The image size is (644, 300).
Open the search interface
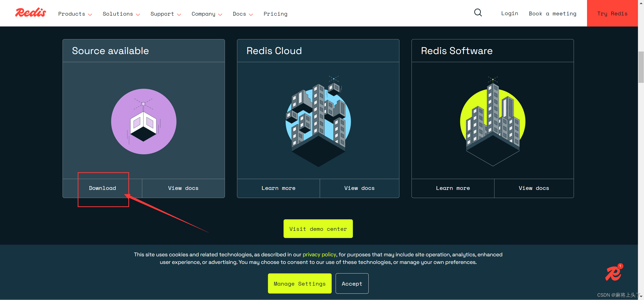(x=477, y=13)
